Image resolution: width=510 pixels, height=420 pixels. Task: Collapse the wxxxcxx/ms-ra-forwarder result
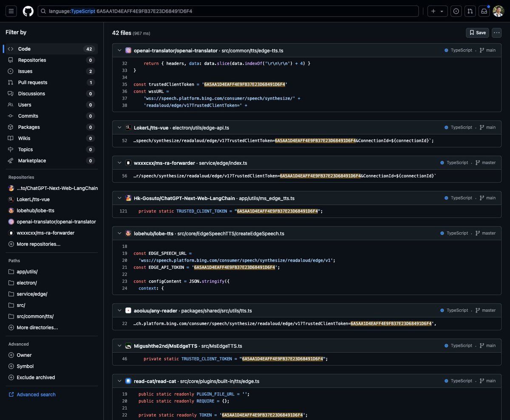click(x=119, y=163)
